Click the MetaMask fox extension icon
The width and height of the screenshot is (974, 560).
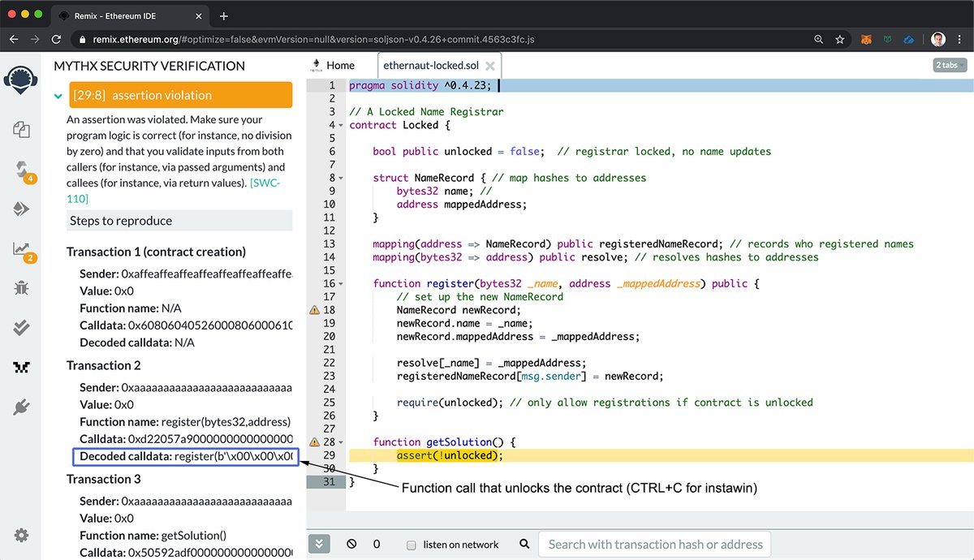pyautogui.click(x=867, y=39)
